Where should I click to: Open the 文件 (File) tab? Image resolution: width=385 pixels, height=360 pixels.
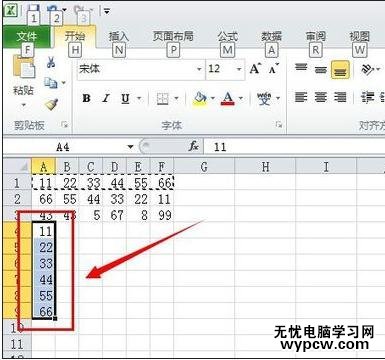27,36
